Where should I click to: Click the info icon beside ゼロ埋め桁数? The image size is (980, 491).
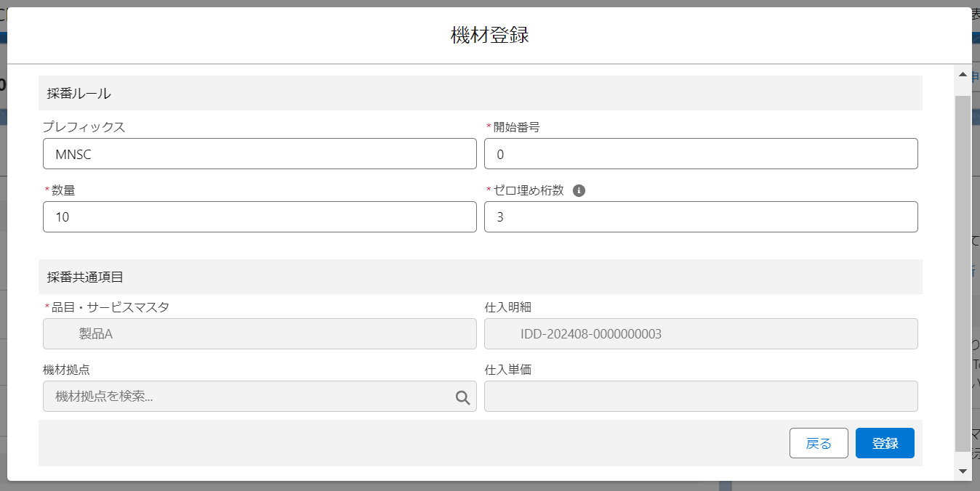[x=579, y=190]
